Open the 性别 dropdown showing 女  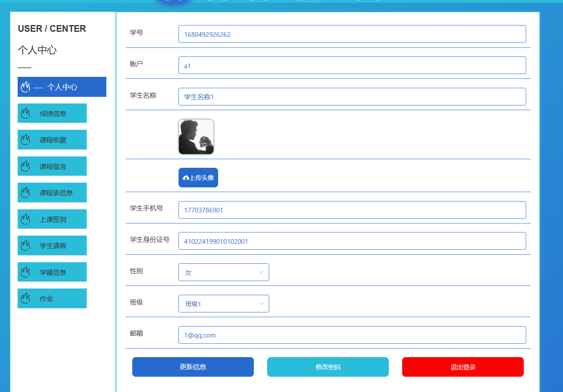[x=224, y=272]
